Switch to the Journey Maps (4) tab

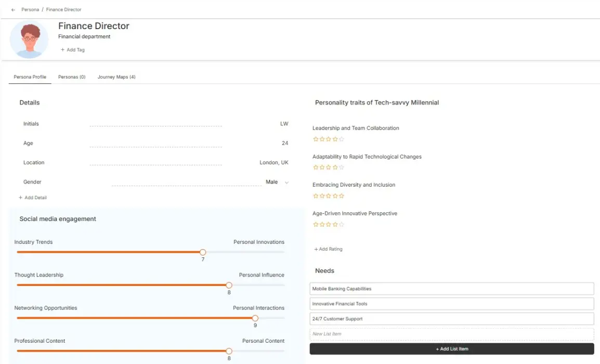[116, 76]
